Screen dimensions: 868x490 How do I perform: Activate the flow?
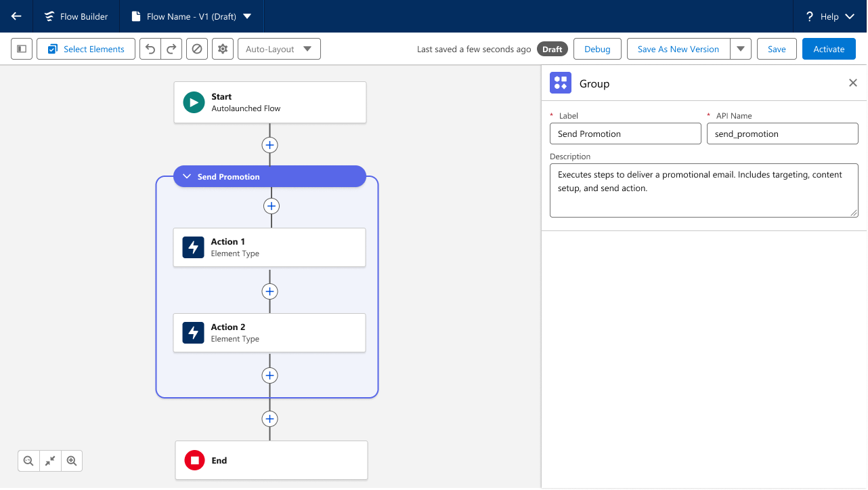pos(829,49)
